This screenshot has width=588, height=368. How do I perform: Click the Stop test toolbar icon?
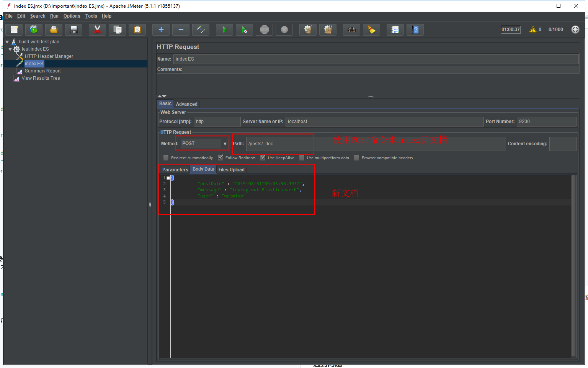(x=265, y=30)
